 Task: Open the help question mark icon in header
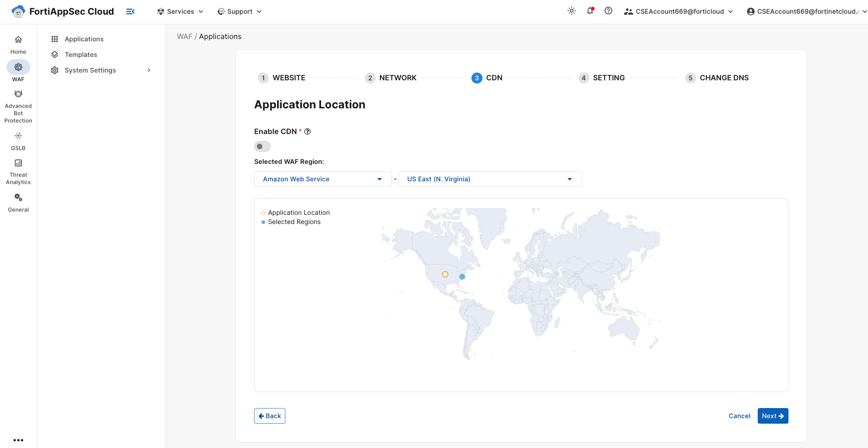tap(608, 11)
